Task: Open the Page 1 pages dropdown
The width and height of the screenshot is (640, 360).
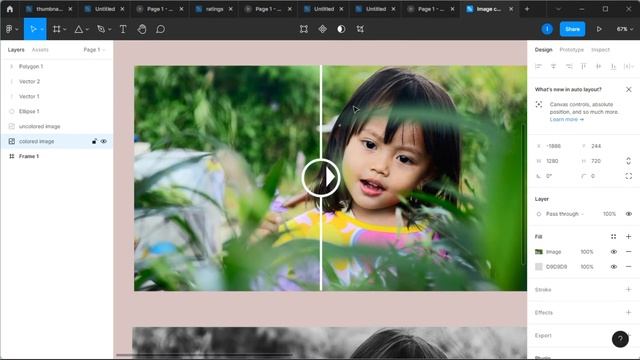Action: pos(94,50)
